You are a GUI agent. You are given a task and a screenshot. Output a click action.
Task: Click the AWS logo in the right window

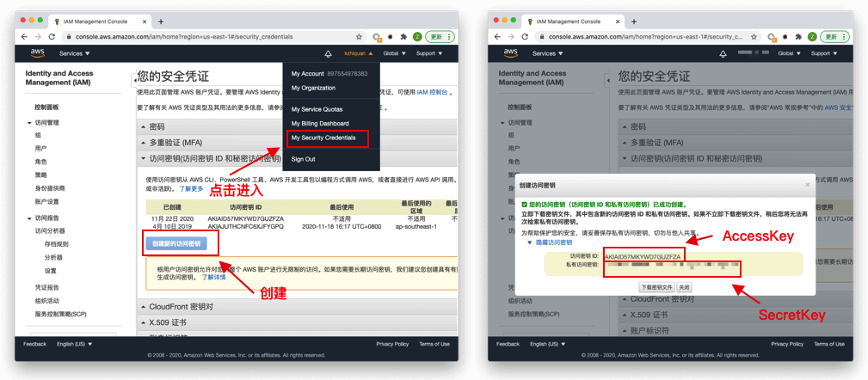point(510,53)
